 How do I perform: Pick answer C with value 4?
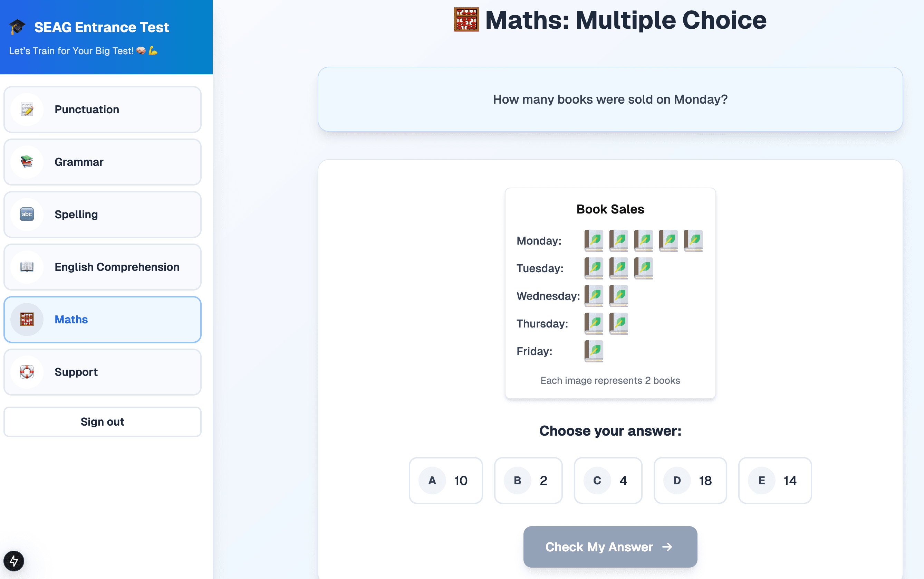point(608,480)
